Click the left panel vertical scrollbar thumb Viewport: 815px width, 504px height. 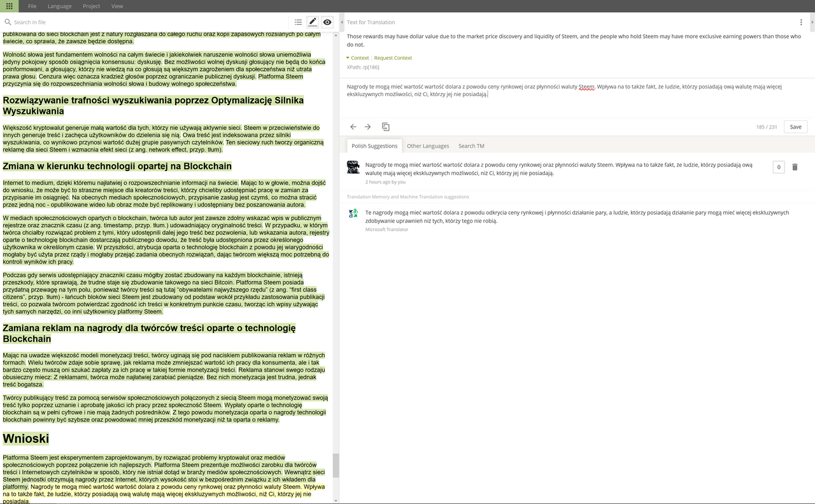(x=336, y=465)
